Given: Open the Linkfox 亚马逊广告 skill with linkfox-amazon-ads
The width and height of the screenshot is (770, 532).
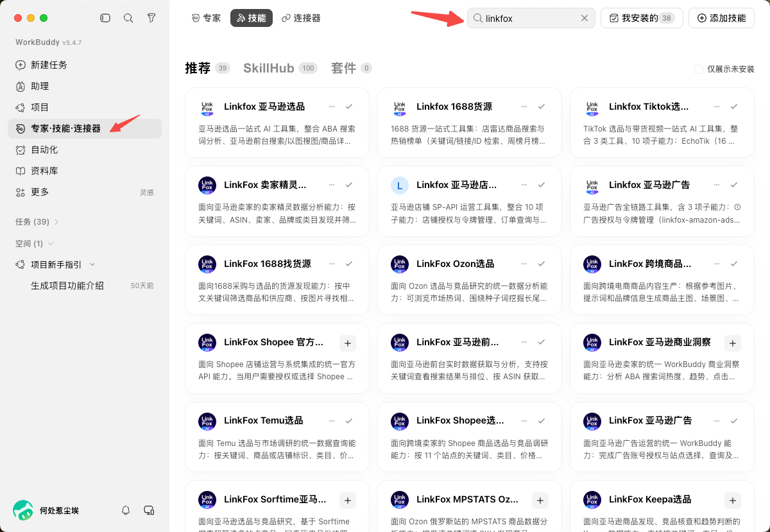Looking at the screenshot, I should coord(662,201).
